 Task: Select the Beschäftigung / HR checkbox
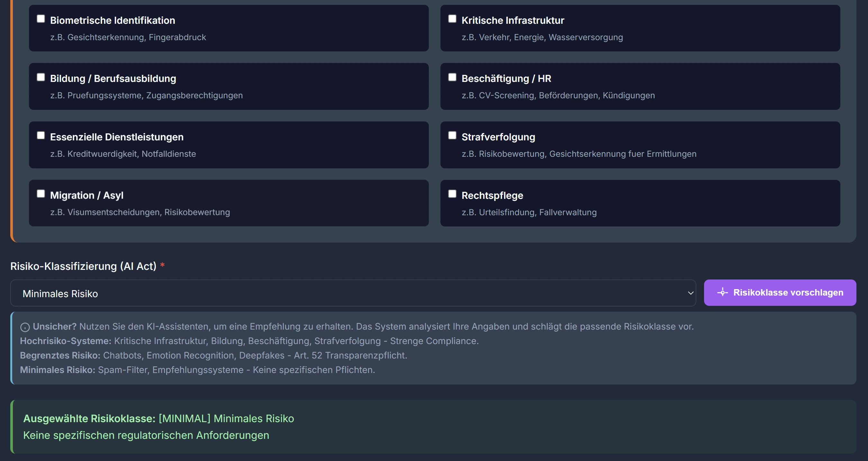[452, 77]
